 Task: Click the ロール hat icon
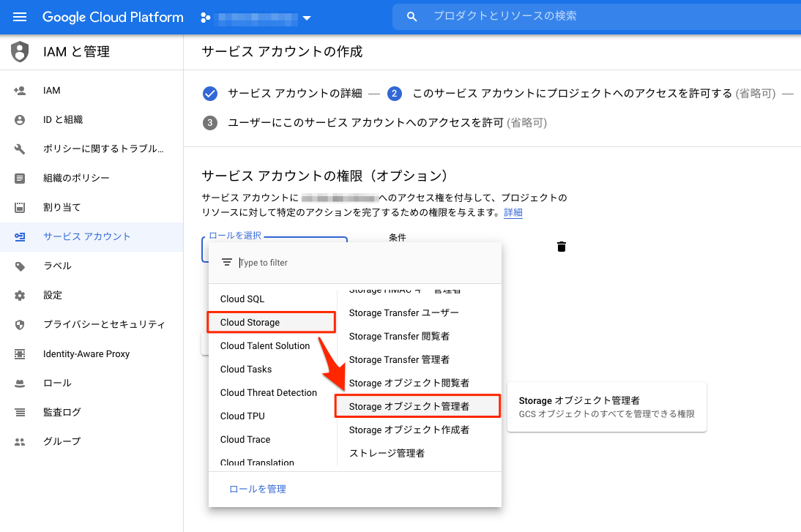[x=20, y=383]
